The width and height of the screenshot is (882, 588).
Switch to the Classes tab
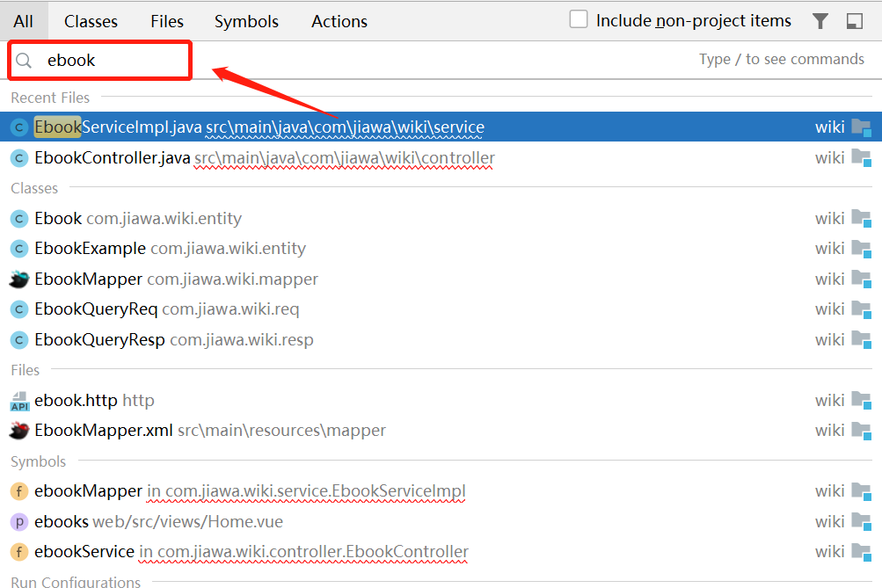(x=91, y=21)
